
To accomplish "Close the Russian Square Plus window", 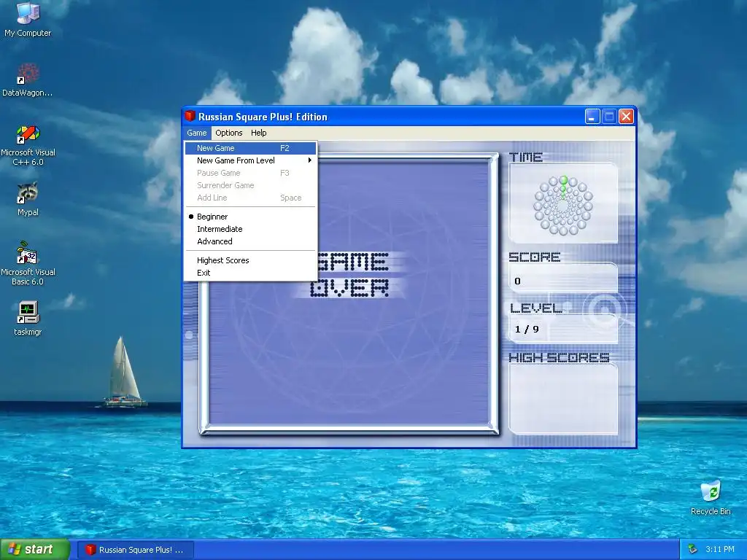I will tap(627, 117).
